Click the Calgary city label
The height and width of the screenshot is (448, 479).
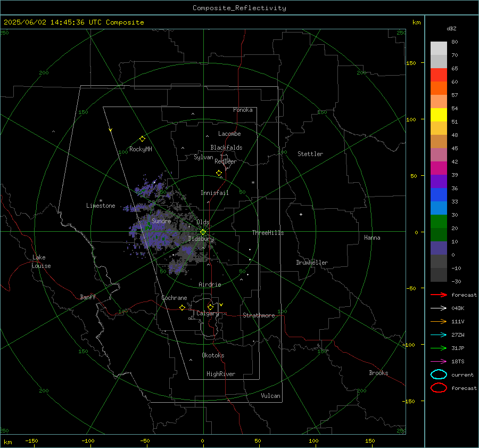point(208,313)
